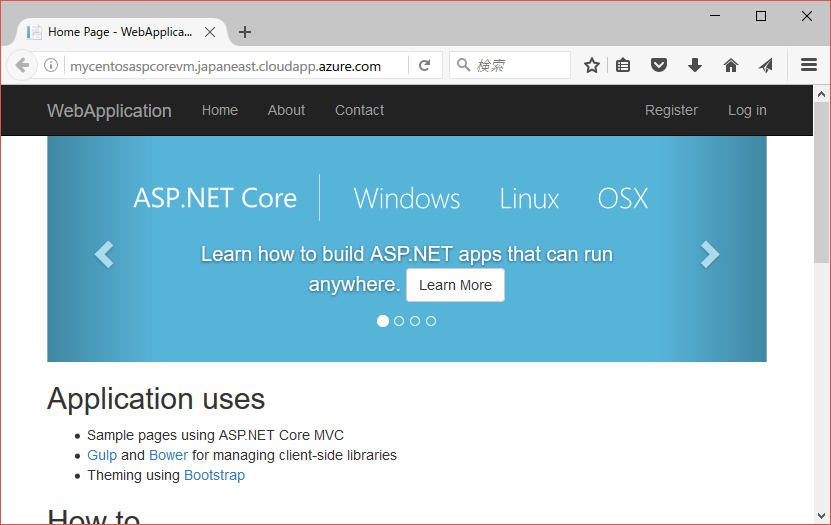The height and width of the screenshot is (525, 831).
Task: Click the vertical scrollbar thumb
Action: [x=821, y=182]
